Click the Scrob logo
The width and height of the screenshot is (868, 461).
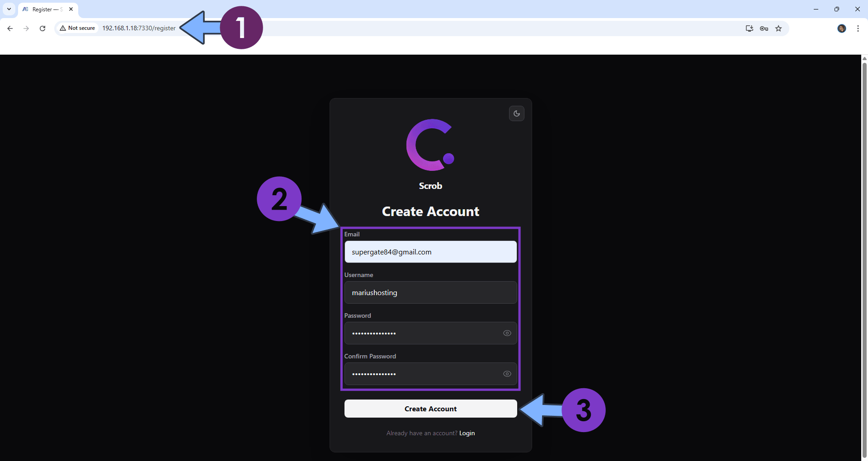430,146
